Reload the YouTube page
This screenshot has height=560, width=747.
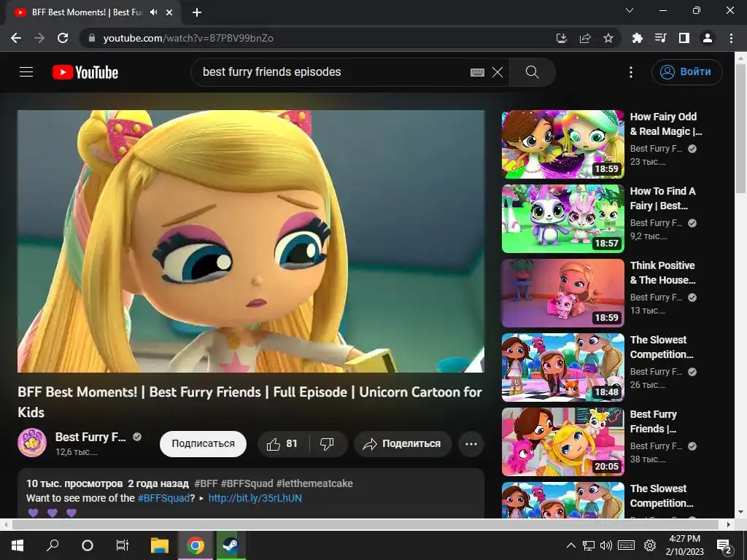pyautogui.click(x=63, y=38)
